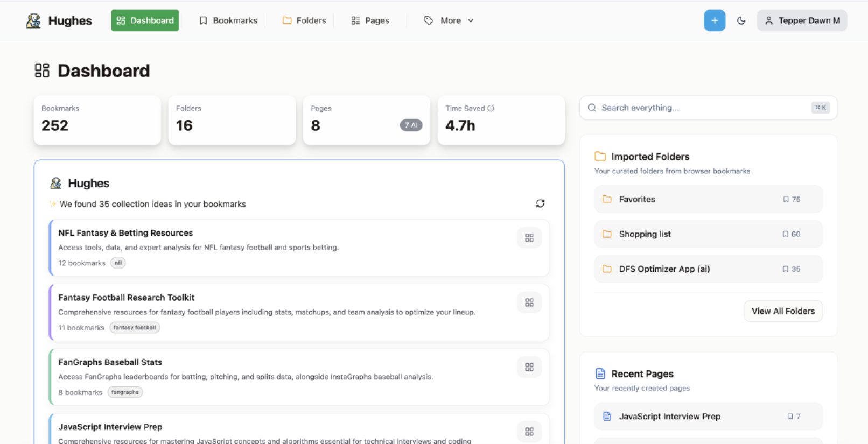Click the Bookmarks 252 stat card

tap(97, 121)
